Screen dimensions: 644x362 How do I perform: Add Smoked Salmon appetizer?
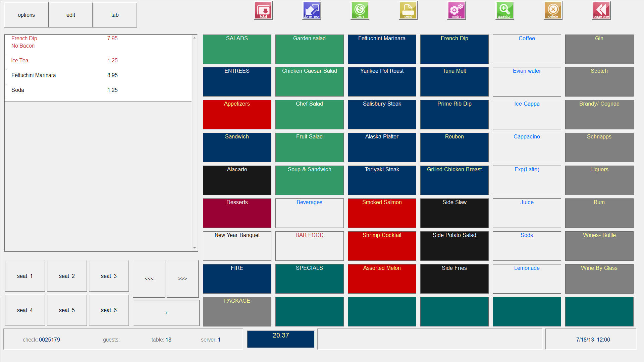[x=382, y=213]
